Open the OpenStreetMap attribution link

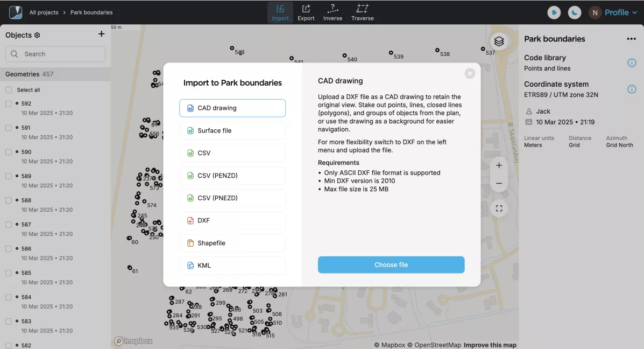coord(434,345)
